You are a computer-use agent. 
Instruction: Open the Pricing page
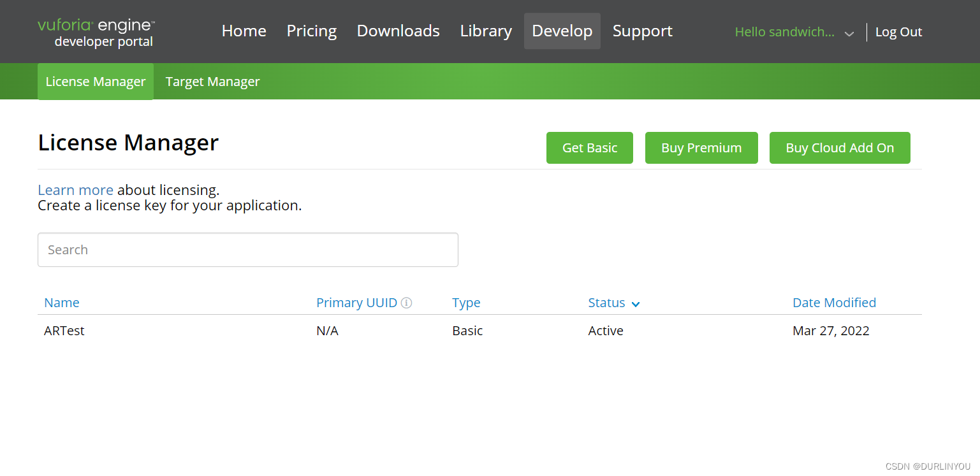(x=312, y=31)
